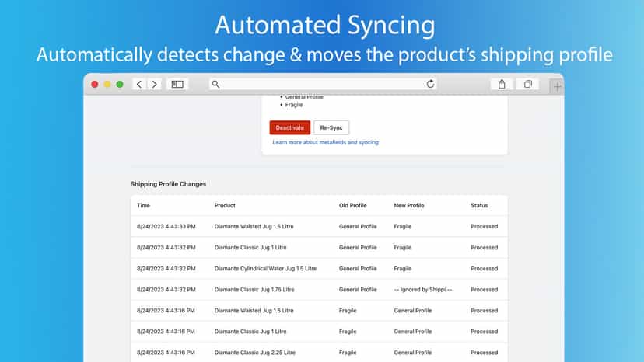Click the Product column header
Viewport: 644px width, 362px height.
[x=225, y=205]
